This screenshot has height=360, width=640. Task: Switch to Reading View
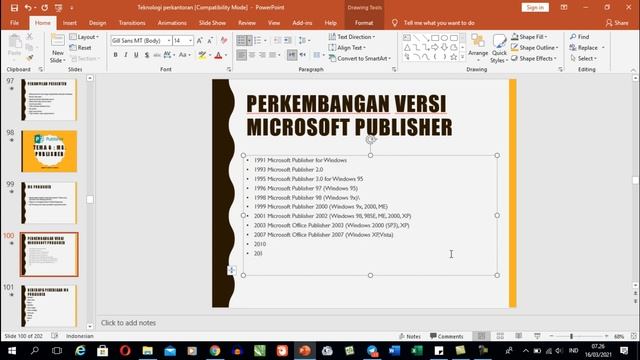(x=518, y=336)
